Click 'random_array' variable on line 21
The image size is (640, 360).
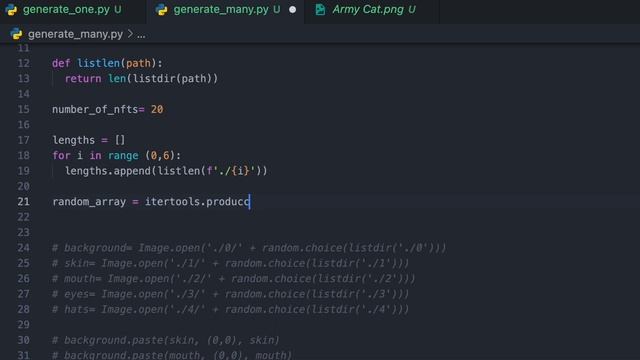89,202
